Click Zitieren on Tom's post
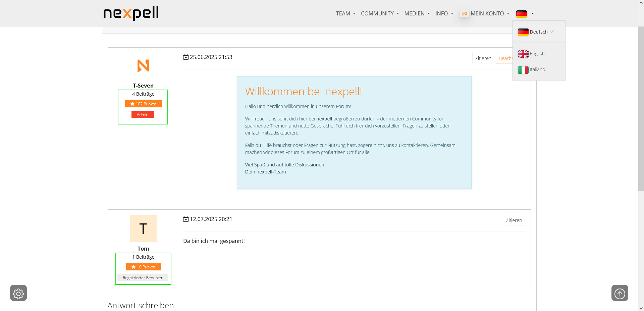This screenshot has width=644, height=311. (514, 220)
